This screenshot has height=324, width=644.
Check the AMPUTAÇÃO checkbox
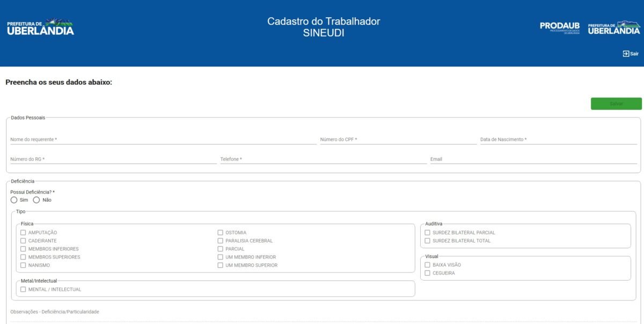tap(23, 232)
